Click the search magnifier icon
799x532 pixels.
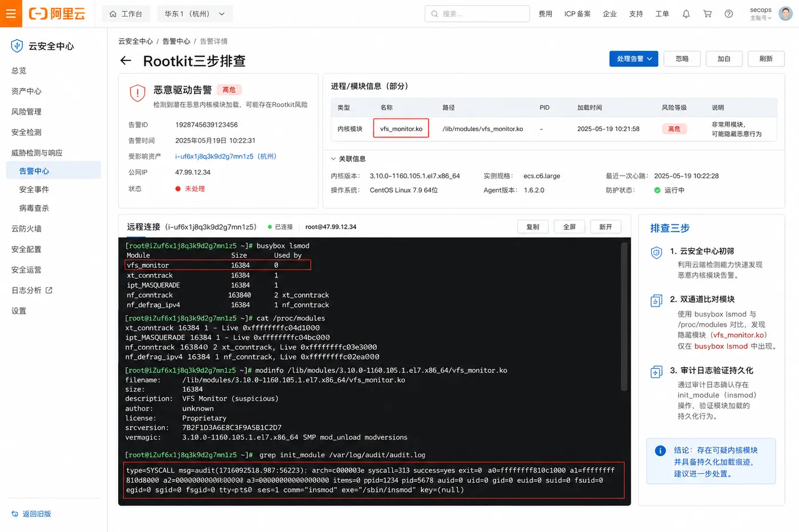point(435,14)
